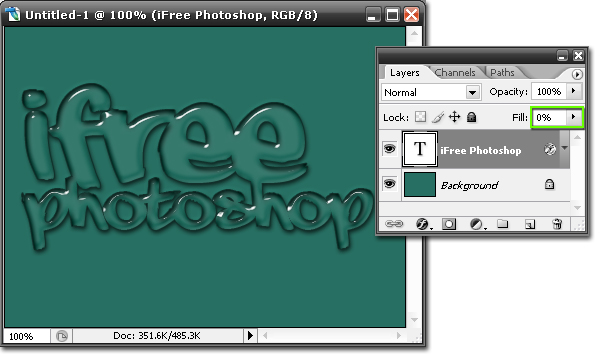Close the Untitled-1 document window
Image resolution: width=600 pixels, height=362 pixels.
412,15
